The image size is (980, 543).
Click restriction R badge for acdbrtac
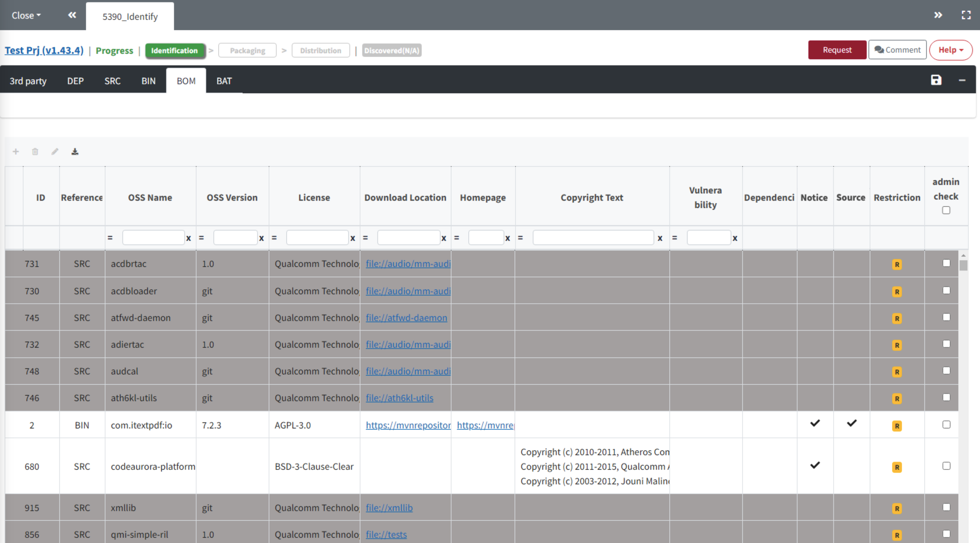pos(897,264)
